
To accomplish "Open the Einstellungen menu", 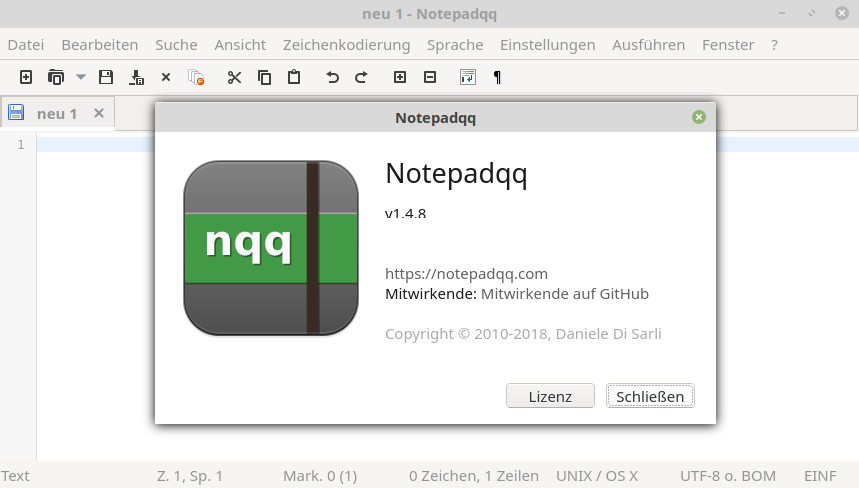I will tap(547, 45).
